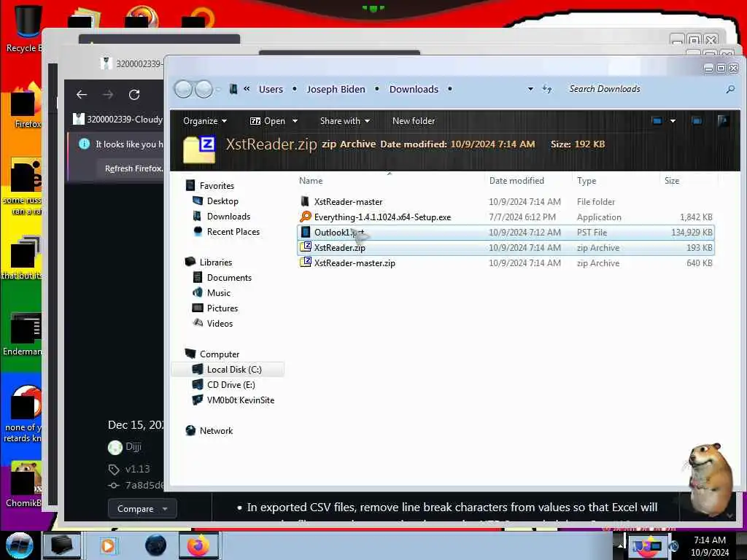Image resolution: width=747 pixels, height=560 pixels.
Task: Click the Windows Start orb
Action: 20,545
